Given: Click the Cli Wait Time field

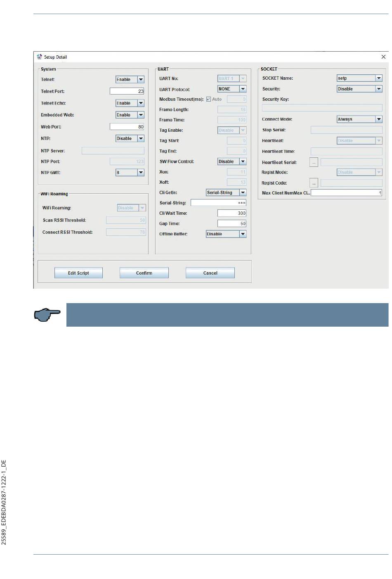Looking at the screenshot, I should 232,213.
